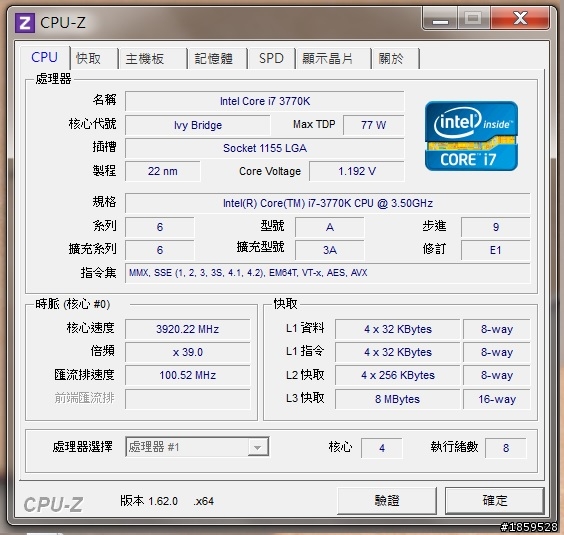This screenshot has height=535, width=564.
Task: Click the instruction set field MMX, SSE
Action: [x=328, y=273]
